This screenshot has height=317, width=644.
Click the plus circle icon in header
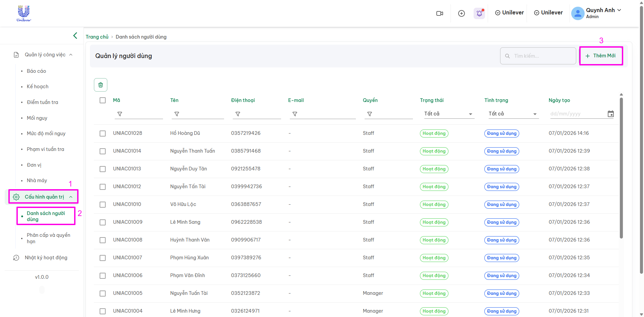pos(462,13)
